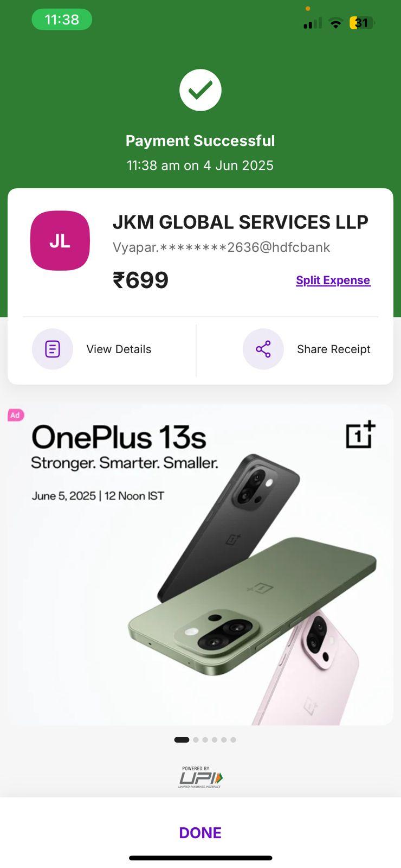Tap the View Details document icon
Screen dimensions: 401x868
pyautogui.click(x=53, y=349)
